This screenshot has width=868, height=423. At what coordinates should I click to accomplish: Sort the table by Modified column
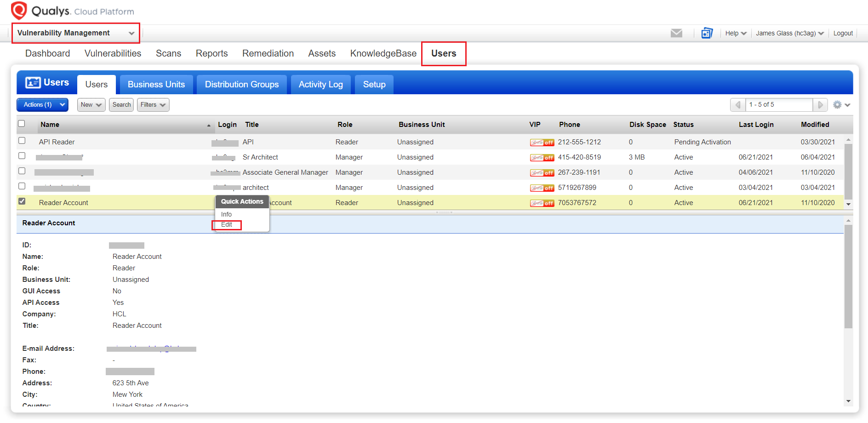(x=815, y=125)
